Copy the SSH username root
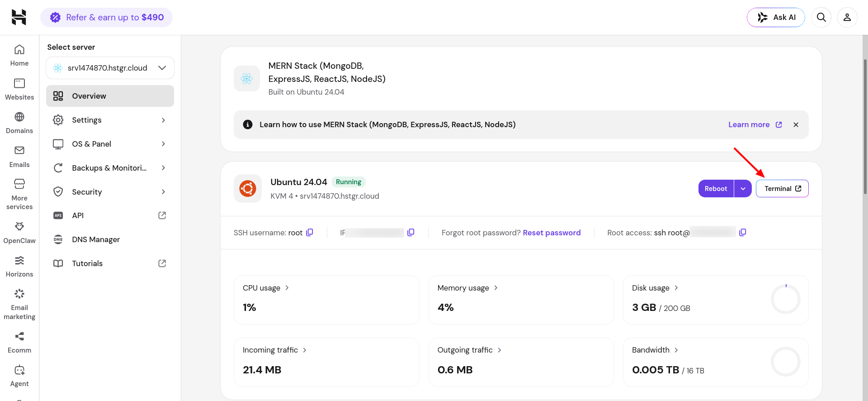Image resolution: width=868 pixels, height=401 pixels. click(x=310, y=233)
